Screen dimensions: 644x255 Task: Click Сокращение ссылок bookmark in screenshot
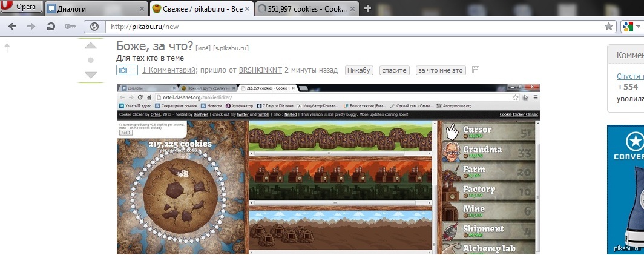pyautogui.click(x=175, y=106)
